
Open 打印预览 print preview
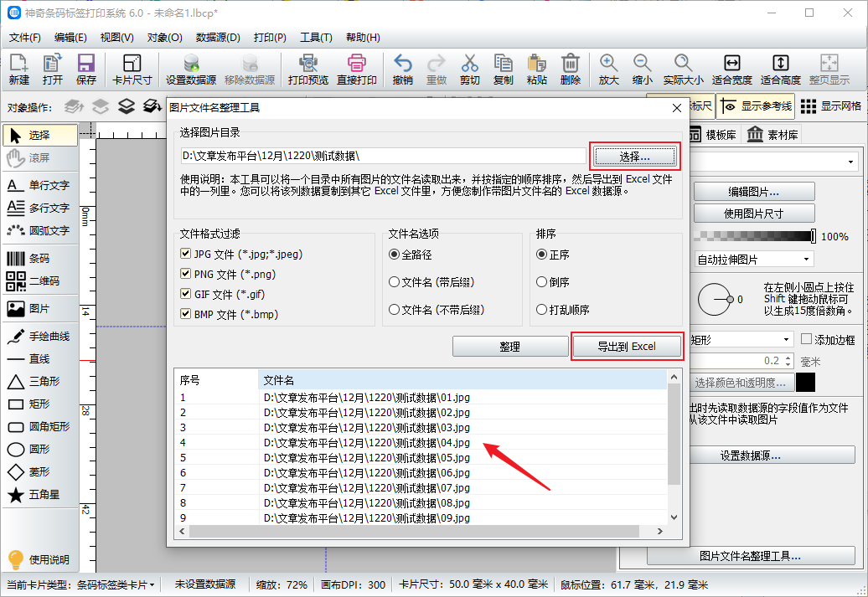tap(307, 69)
